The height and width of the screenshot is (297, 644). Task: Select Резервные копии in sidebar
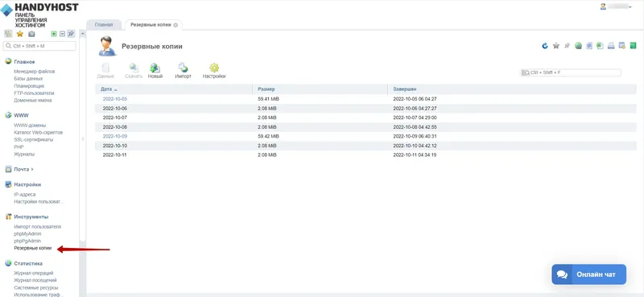pyautogui.click(x=33, y=248)
